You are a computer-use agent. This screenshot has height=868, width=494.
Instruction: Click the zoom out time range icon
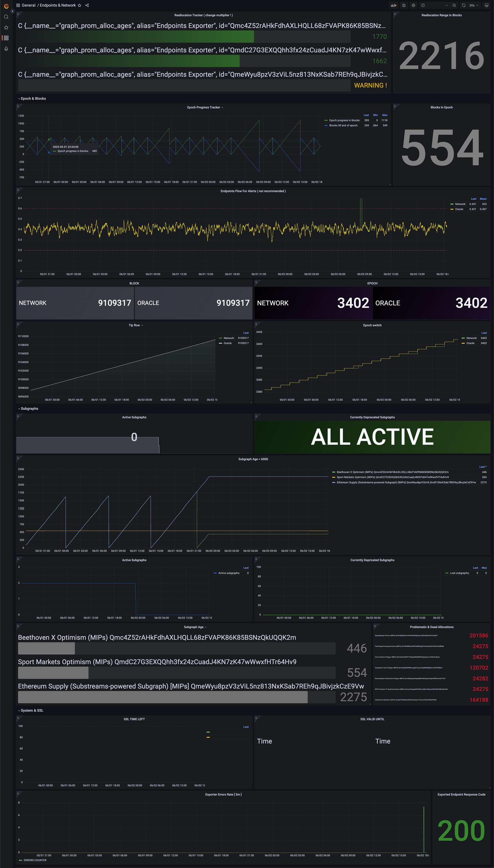click(454, 6)
